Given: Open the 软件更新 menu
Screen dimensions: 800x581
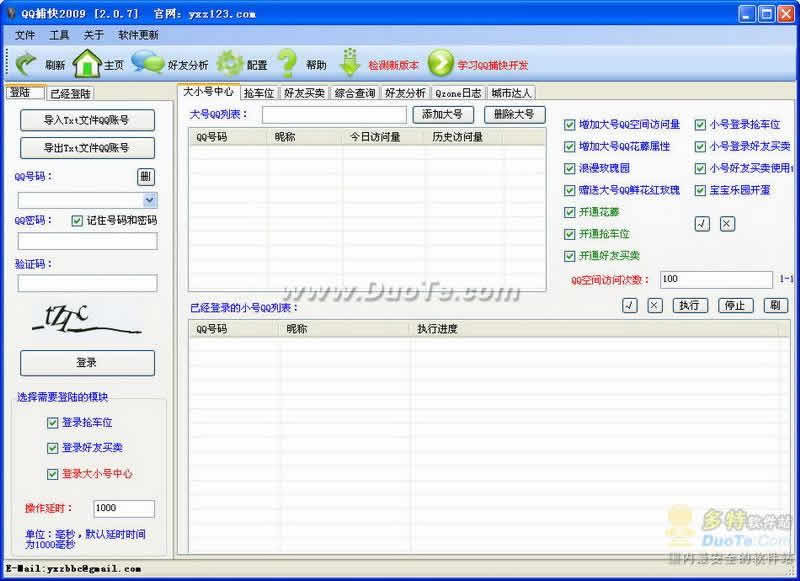Looking at the screenshot, I should pos(138,35).
